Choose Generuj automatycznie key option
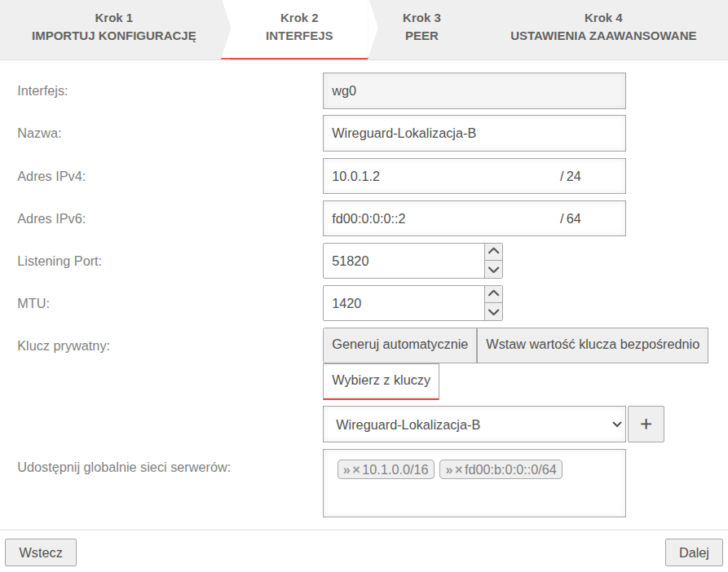Image resolution: width=728 pixels, height=572 pixels. point(399,345)
